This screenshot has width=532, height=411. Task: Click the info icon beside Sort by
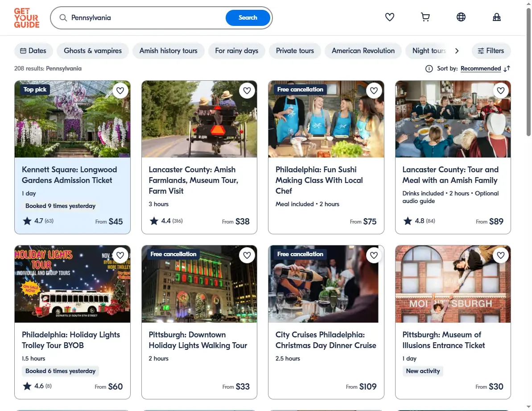click(429, 69)
